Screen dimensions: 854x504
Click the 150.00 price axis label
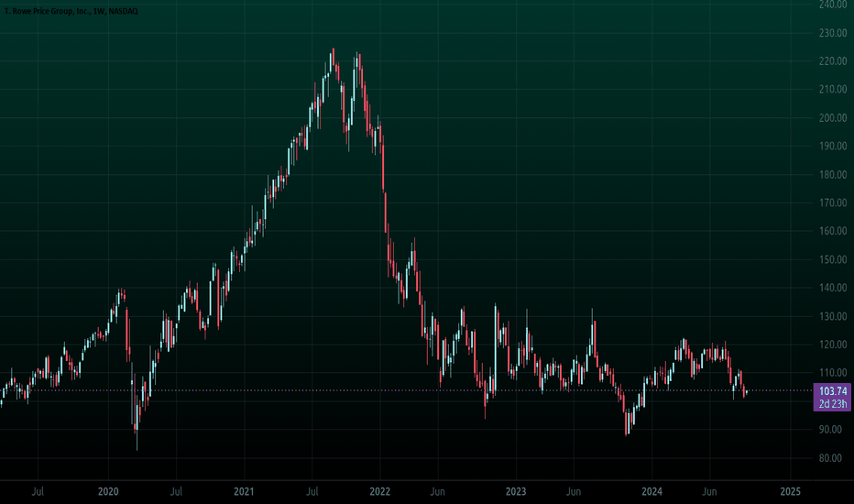pyautogui.click(x=833, y=259)
